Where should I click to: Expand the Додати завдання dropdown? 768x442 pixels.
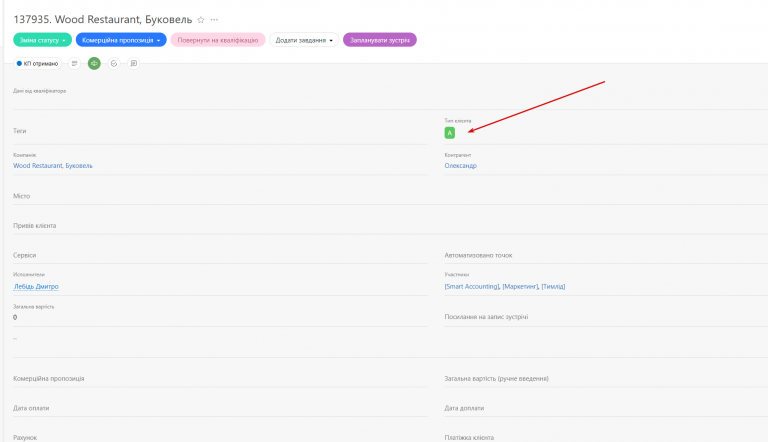(304, 40)
